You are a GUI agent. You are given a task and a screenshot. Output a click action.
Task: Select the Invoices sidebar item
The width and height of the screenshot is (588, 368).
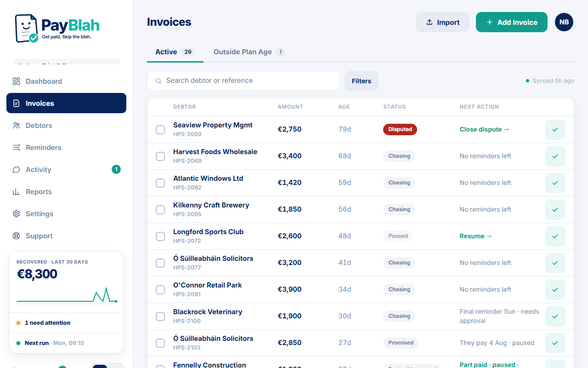point(66,103)
